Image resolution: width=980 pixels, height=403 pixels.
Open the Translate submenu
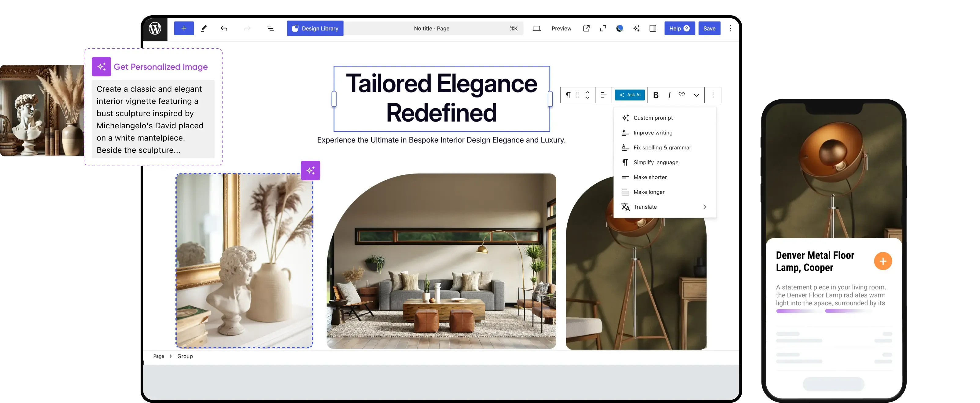(665, 207)
